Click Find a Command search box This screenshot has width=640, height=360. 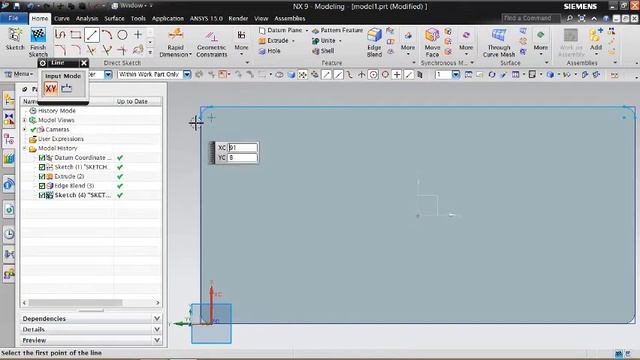click(x=531, y=18)
